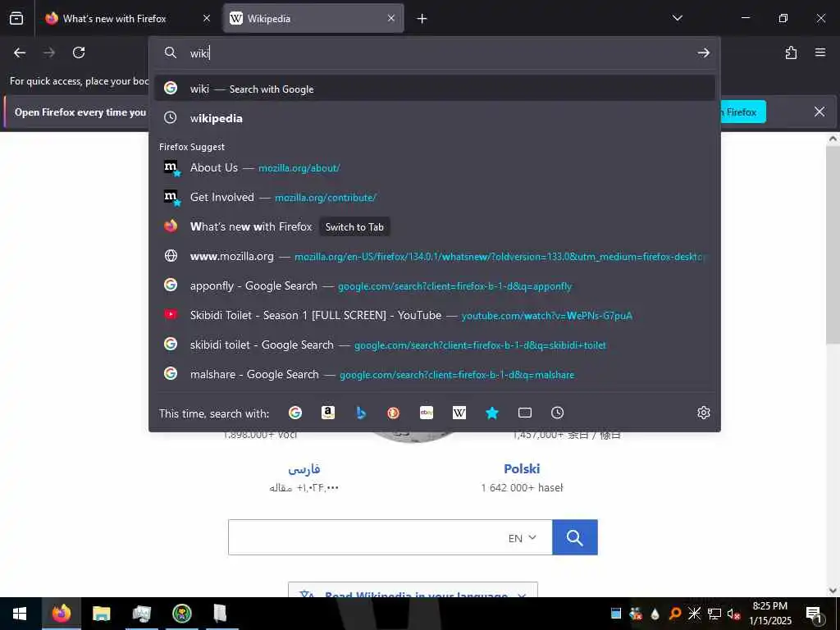Open the Firefox hamburger menu
This screenshot has width=840, height=630.
(820, 52)
